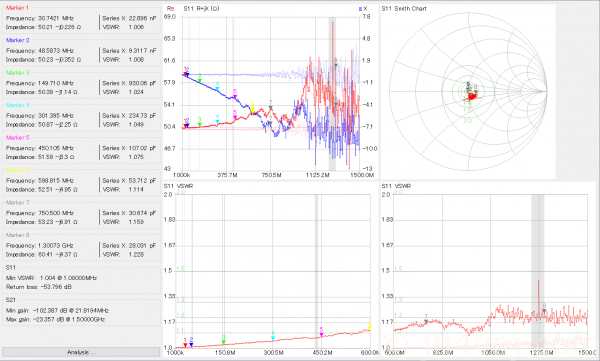600x361 pixels.
Task: Open the Analysis window button
Action: [x=81, y=352]
